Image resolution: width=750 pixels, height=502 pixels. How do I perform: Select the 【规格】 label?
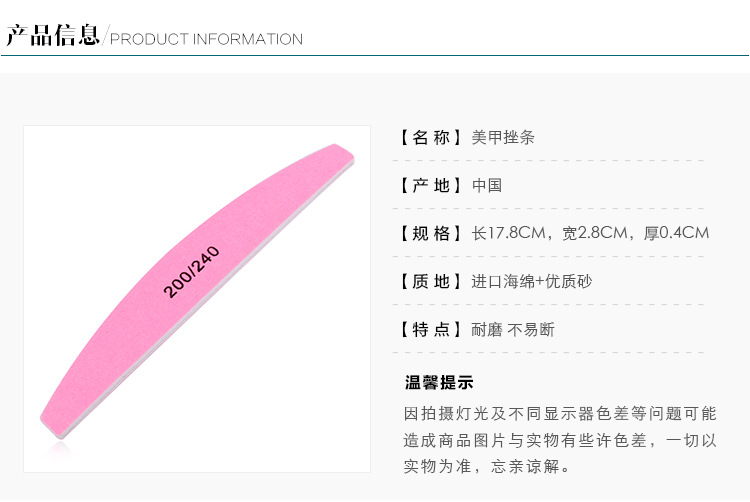pos(431,233)
